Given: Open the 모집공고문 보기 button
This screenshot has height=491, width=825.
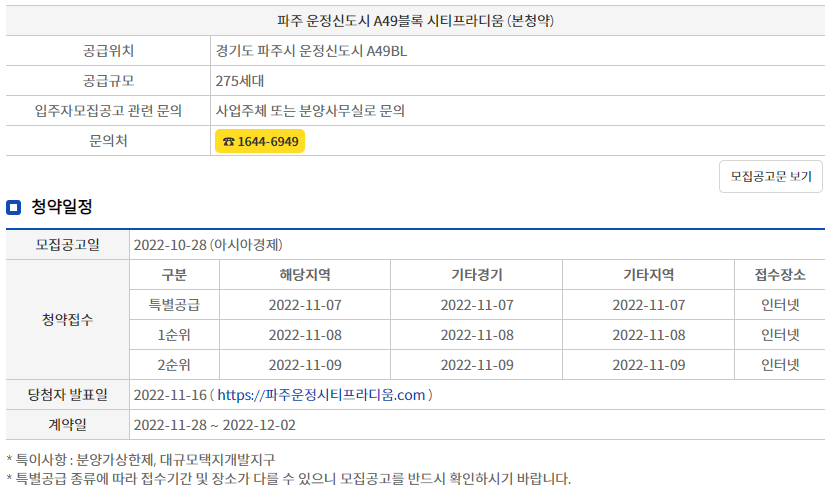Looking at the screenshot, I should click(771, 176).
